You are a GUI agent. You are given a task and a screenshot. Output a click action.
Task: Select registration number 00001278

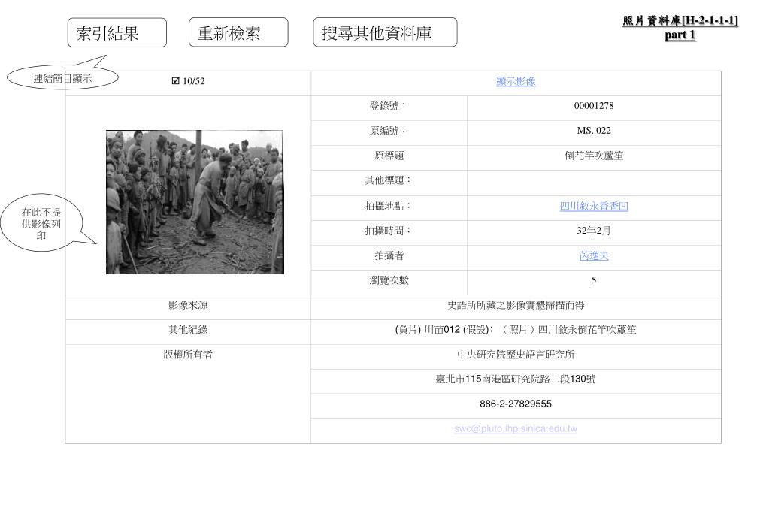pos(593,106)
